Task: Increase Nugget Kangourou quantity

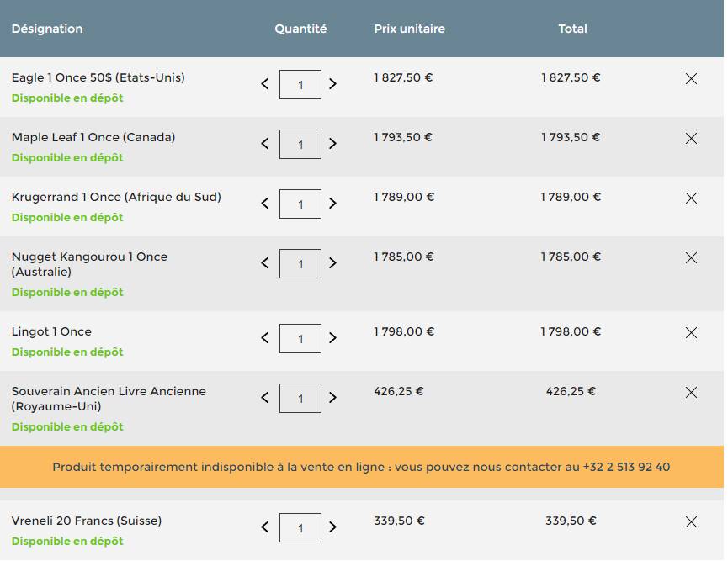Action: click(332, 263)
